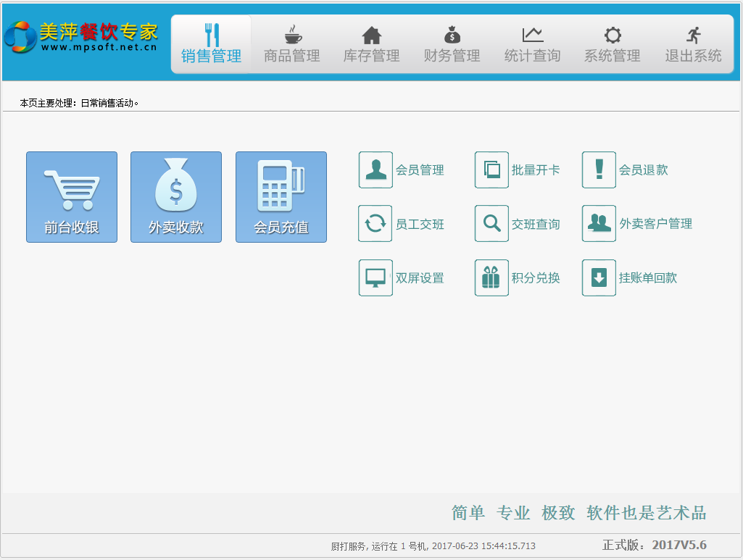Click the 交班查询 magnifier icon
This screenshot has height=560, width=743.
click(x=491, y=224)
